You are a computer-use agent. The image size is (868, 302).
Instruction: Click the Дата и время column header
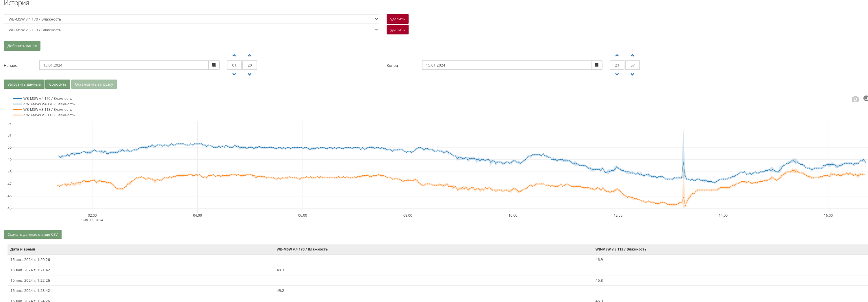click(23, 249)
